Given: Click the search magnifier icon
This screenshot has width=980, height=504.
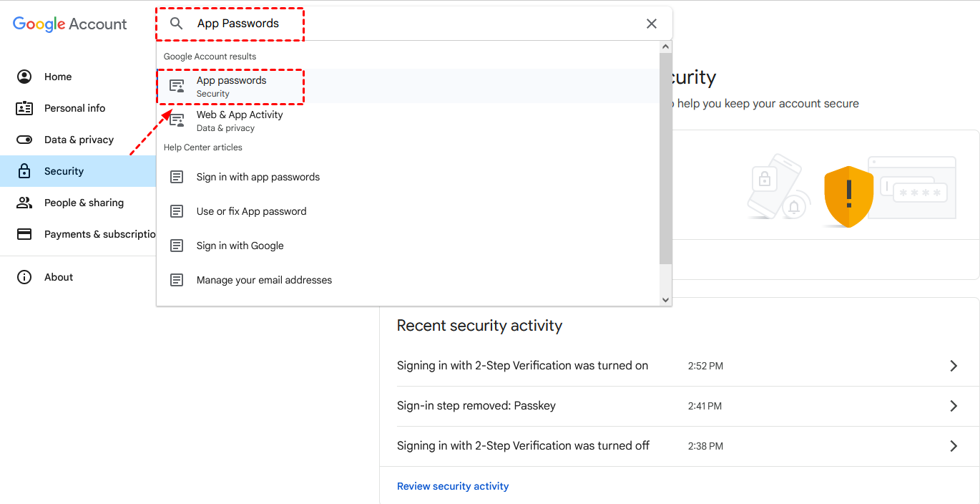Looking at the screenshot, I should click(x=176, y=24).
